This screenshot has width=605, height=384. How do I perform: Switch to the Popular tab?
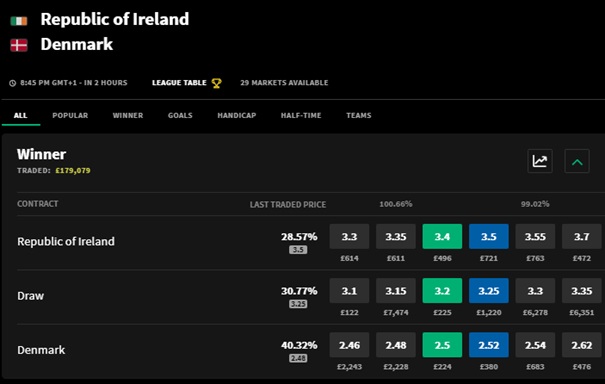click(x=70, y=115)
